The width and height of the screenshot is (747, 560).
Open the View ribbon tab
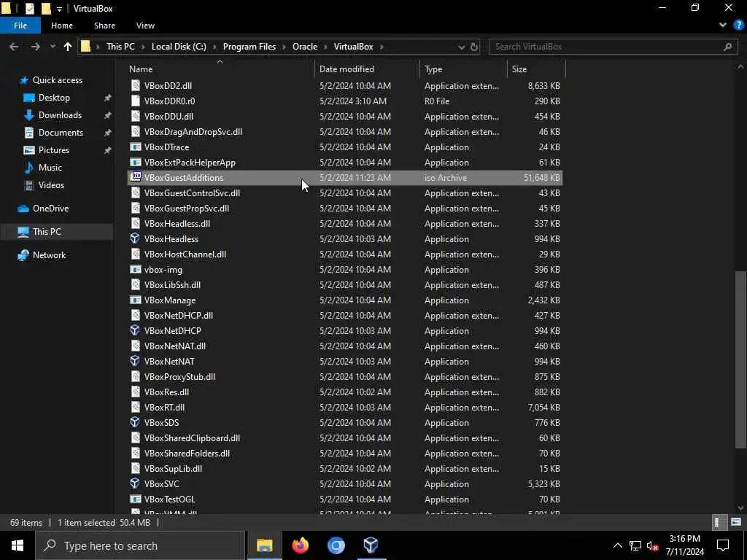click(145, 26)
